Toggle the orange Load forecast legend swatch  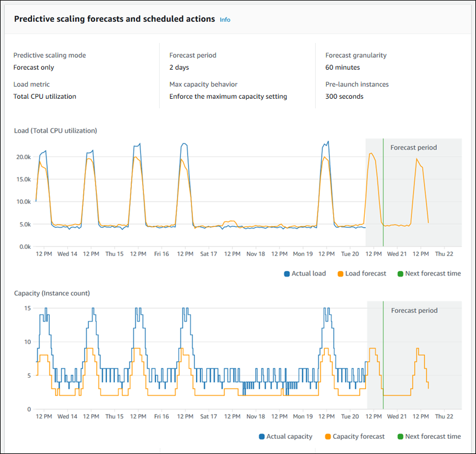(x=340, y=274)
